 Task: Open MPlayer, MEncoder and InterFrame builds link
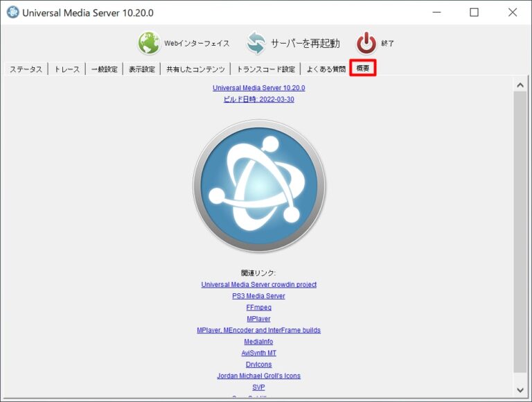pyautogui.click(x=258, y=330)
